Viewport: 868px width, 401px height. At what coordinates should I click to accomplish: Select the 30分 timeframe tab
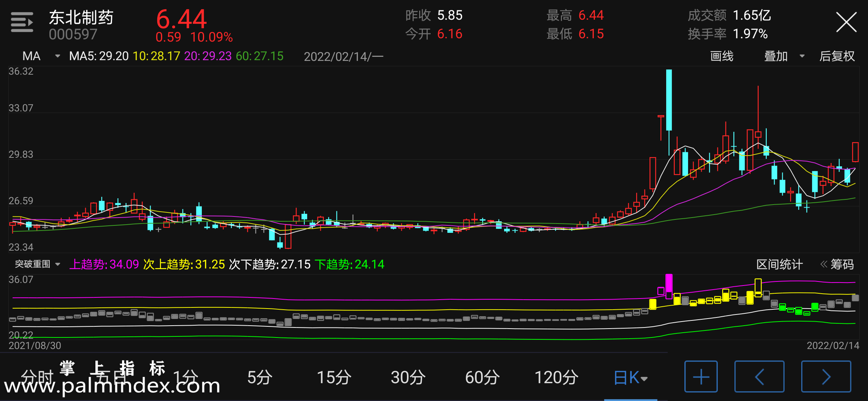tap(408, 378)
